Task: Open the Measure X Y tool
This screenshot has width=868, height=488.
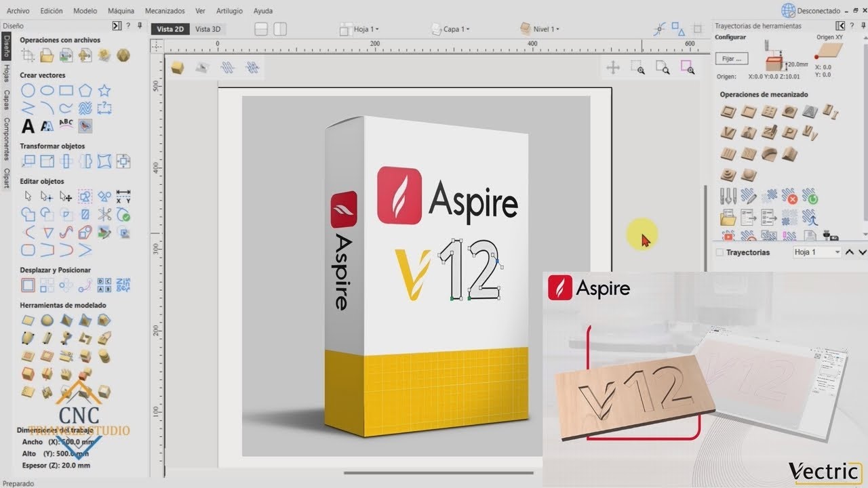Action: pyautogui.click(x=123, y=197)
